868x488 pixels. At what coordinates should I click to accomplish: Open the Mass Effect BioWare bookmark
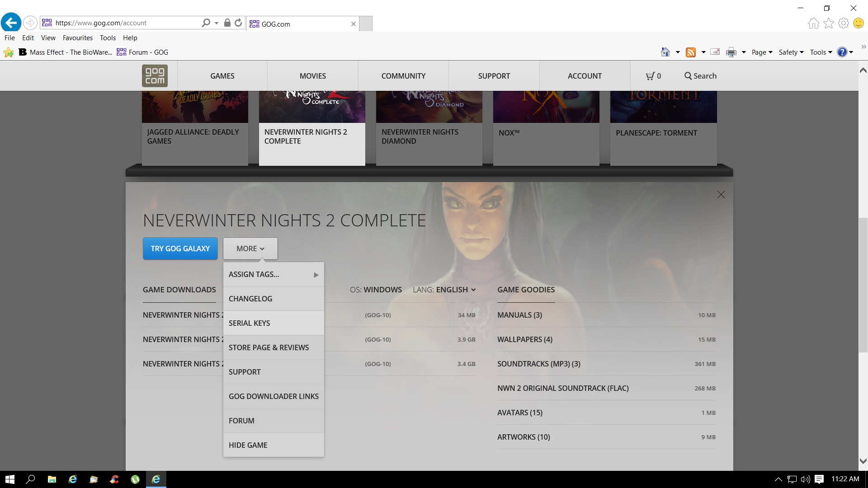point(66,52)
